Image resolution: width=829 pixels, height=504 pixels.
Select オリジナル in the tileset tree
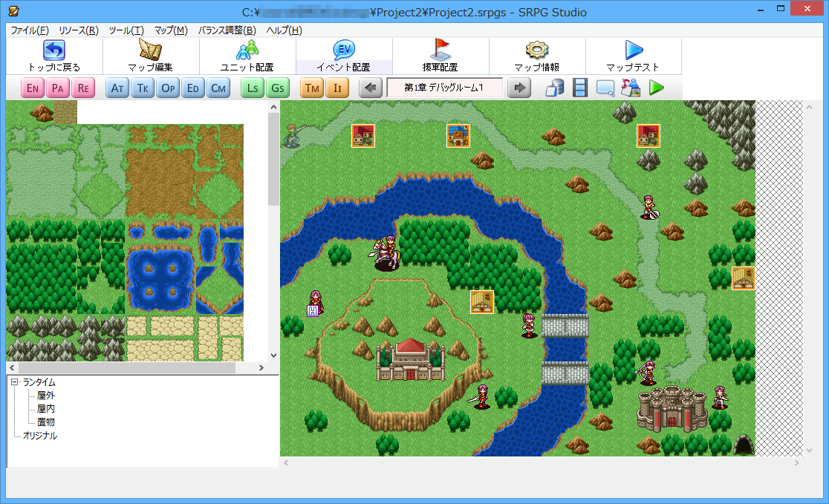click(x=40, y=435)
